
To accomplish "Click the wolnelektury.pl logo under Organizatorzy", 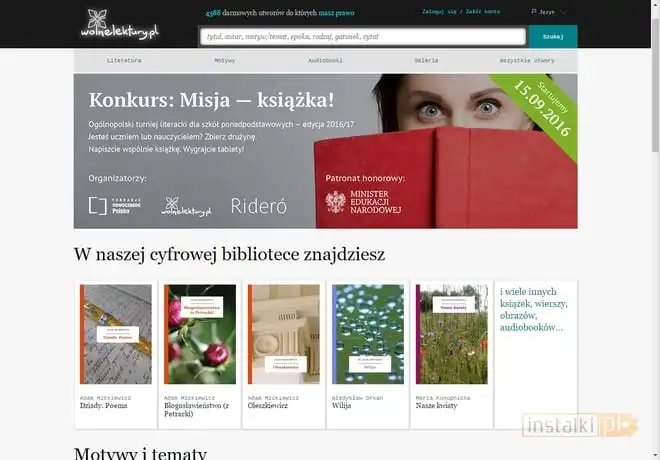I will click(186, 206).
